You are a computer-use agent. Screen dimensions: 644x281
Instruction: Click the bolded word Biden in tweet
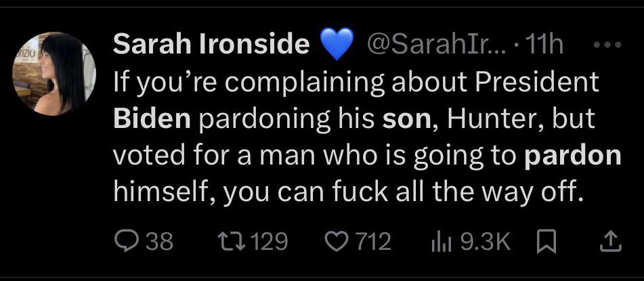point(152,119)
